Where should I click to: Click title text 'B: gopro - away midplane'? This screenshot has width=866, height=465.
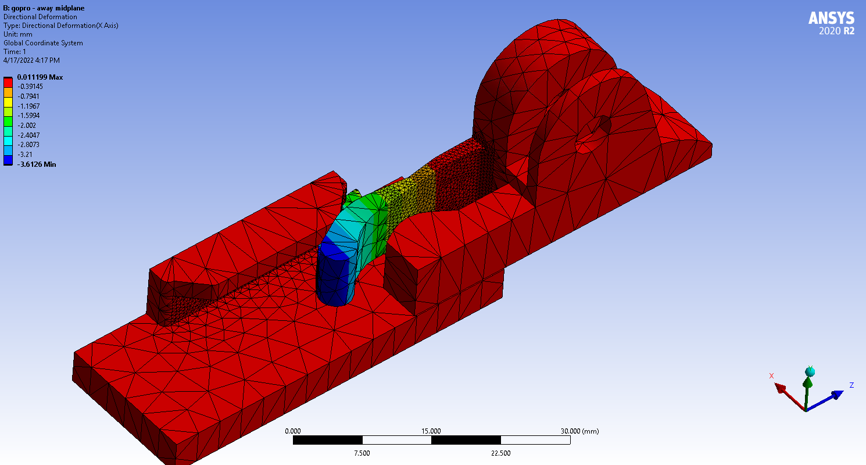(x=44, y=8)
